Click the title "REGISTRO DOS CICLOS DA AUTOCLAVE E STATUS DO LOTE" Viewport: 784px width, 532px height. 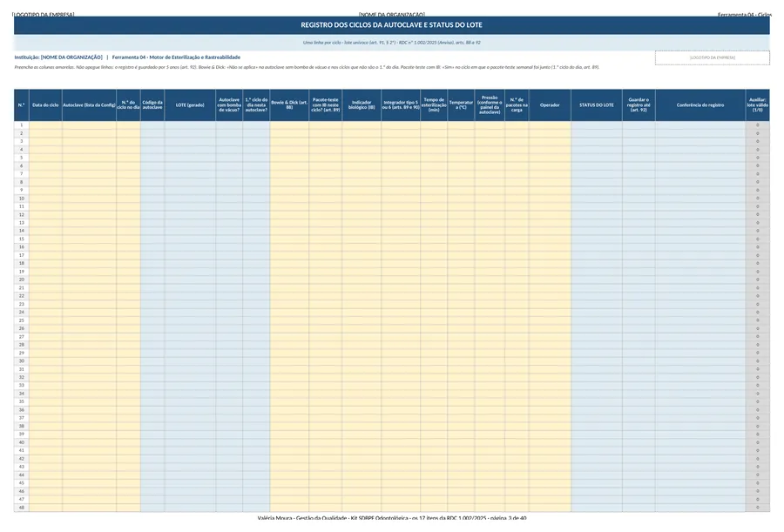391,25
